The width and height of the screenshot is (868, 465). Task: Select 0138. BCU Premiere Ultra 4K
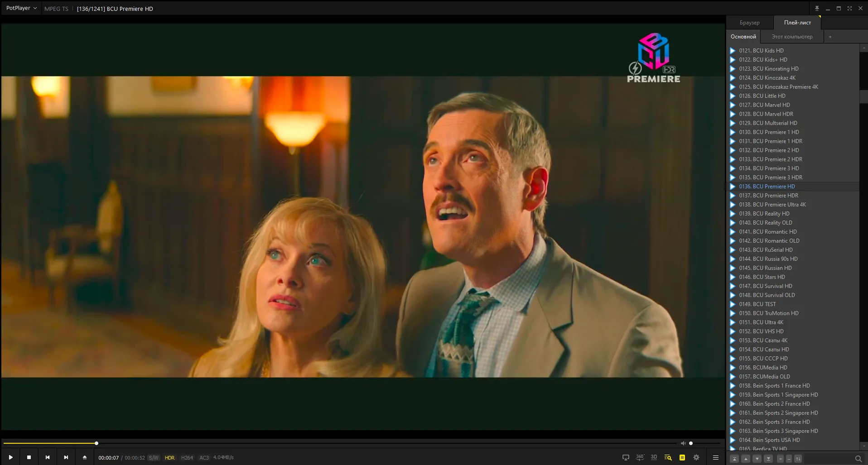point(793,205)
